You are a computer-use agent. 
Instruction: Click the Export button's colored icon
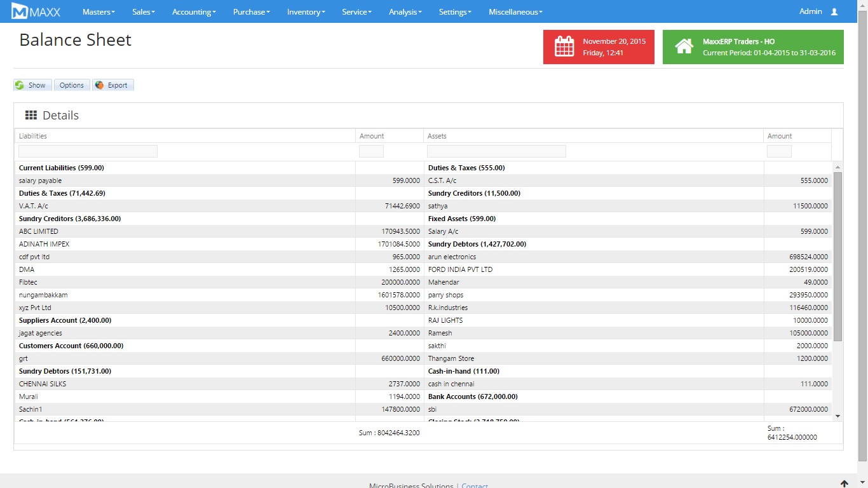(x=100, y=85)
